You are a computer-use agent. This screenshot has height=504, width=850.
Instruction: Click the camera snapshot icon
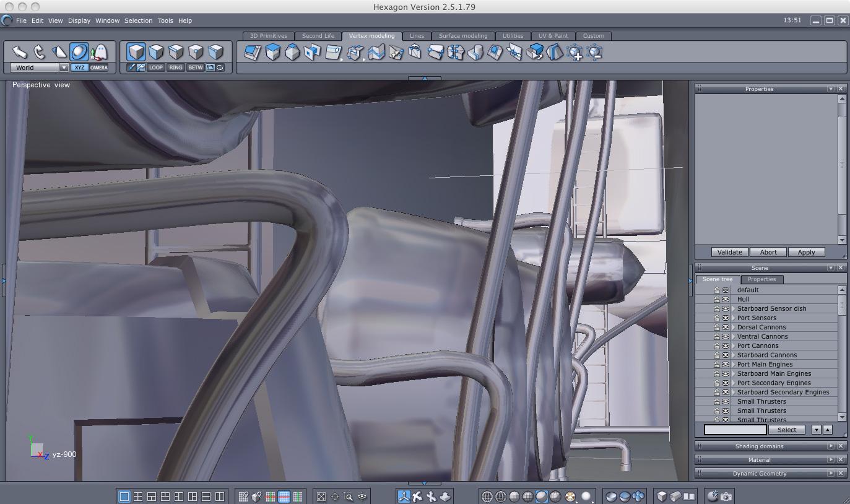pyautogui.click(x=727, y=497)
